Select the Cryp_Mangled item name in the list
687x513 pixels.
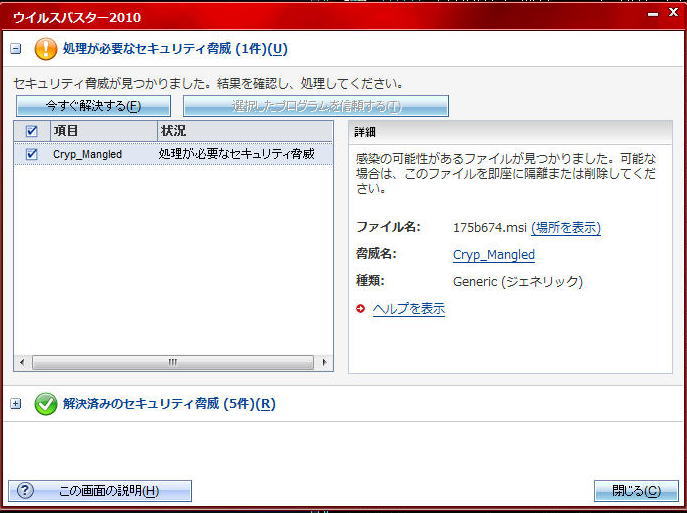pyautogui.click(x=88, y=154)
